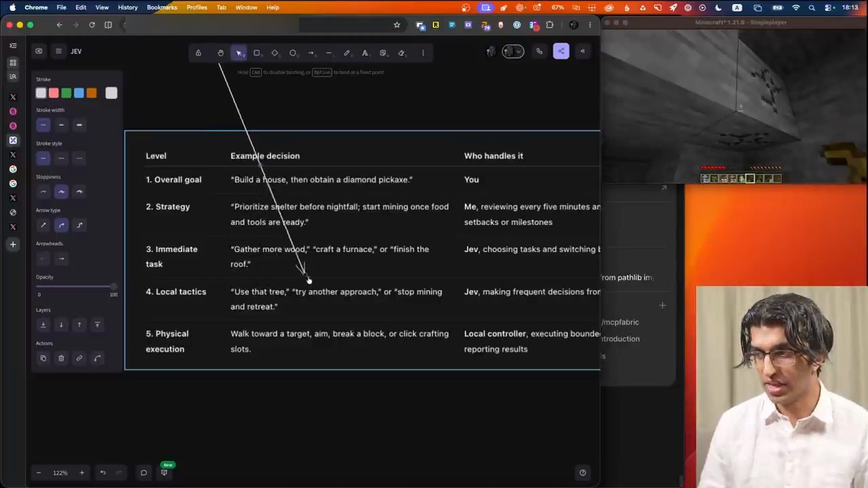The height and width of the screenshot is (488, 868).
Task: Select the Pencil draw tool
Action: click(x=347, y=53)
